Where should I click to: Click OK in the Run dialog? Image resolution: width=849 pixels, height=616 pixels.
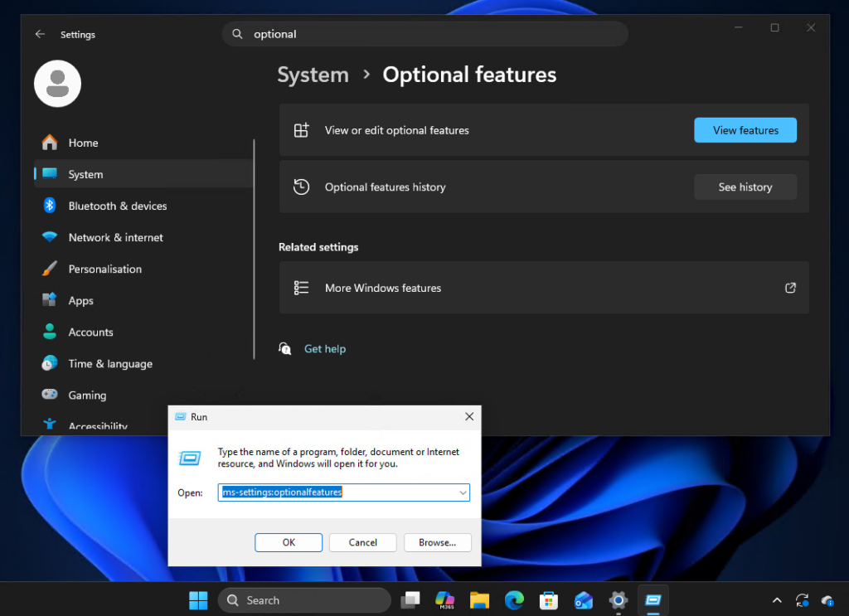pos(289,542)
